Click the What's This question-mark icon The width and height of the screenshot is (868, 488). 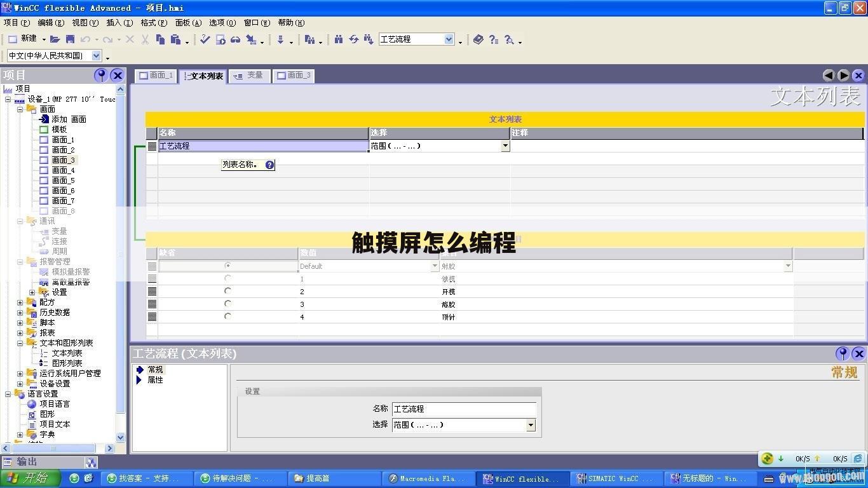[494, 39]
